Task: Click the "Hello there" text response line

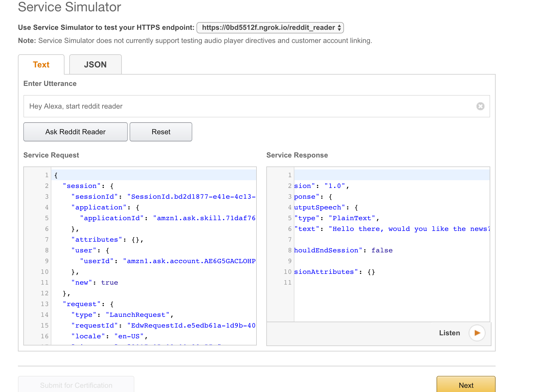Action: coord(392,229)
